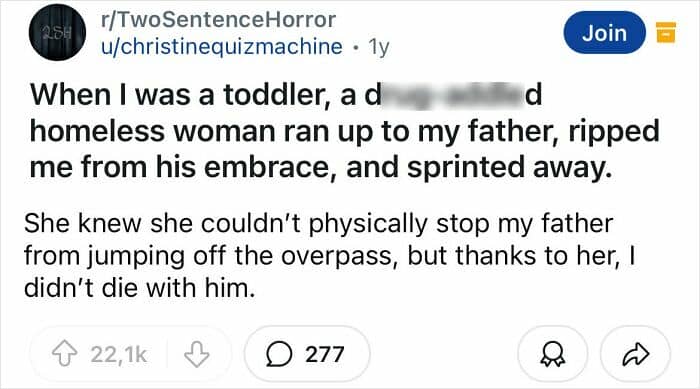Open the u/christinequizmachine profile
700x389 pixels.
222,46
